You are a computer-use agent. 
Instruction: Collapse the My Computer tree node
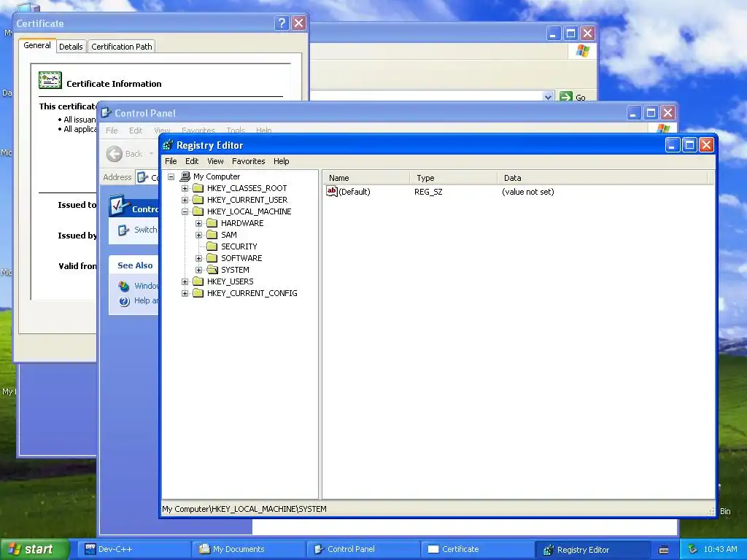[171, 176]
